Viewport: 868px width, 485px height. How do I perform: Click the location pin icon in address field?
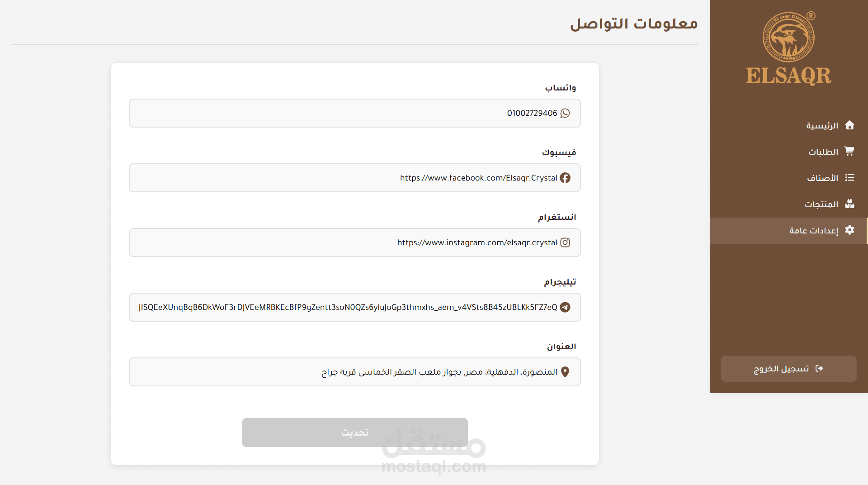click(565, 372)
